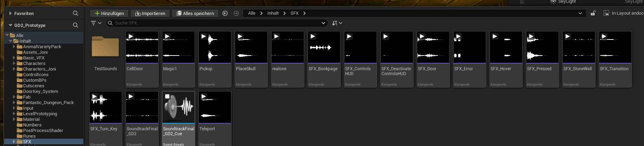This screenshot has height=146, width=644.
Task: Expand the Fantastic_Dungeon_Pack folder arrow
Action: coord(14,102)
